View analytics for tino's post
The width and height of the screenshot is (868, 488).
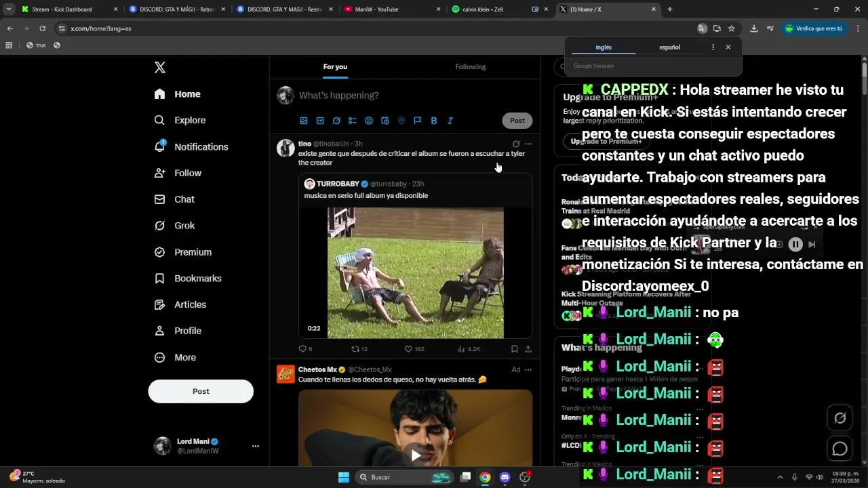pos(469,349)
